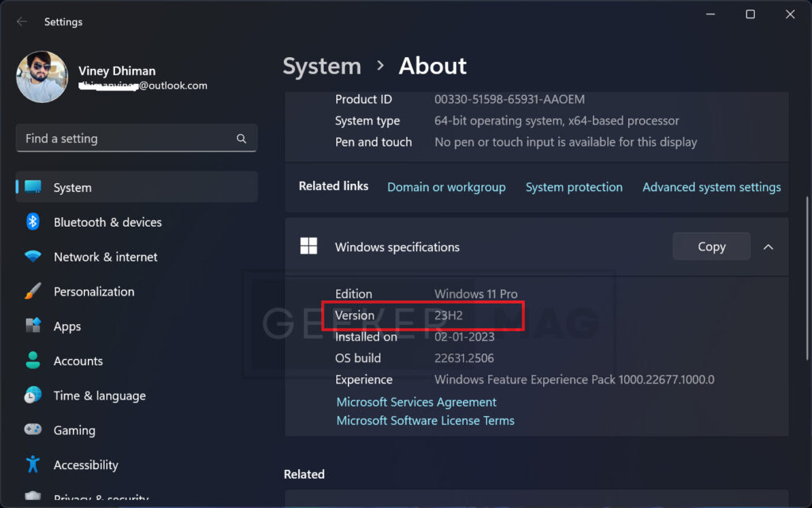Image resolution: width=812 pixels, height=508 pixels.
Task: Open the Bluetooth & devices icon
Action: [x=33, y=221]
